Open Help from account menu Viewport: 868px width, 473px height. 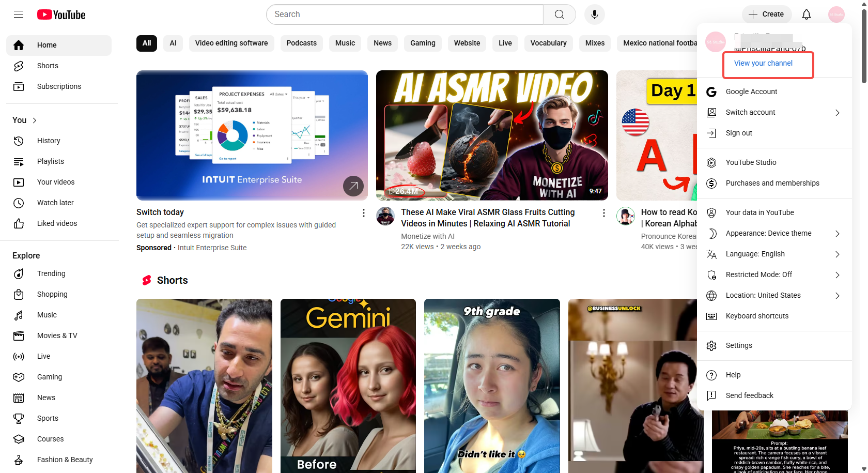(x=774, y=375)
